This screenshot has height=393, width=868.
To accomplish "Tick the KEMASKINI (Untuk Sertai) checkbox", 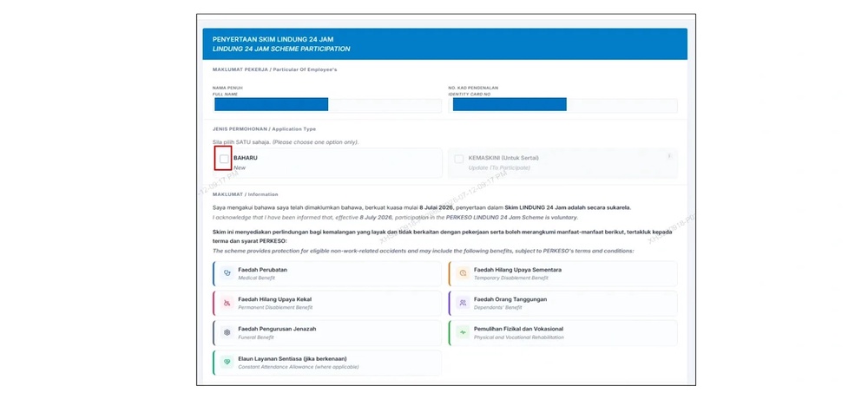I will 458,159.
